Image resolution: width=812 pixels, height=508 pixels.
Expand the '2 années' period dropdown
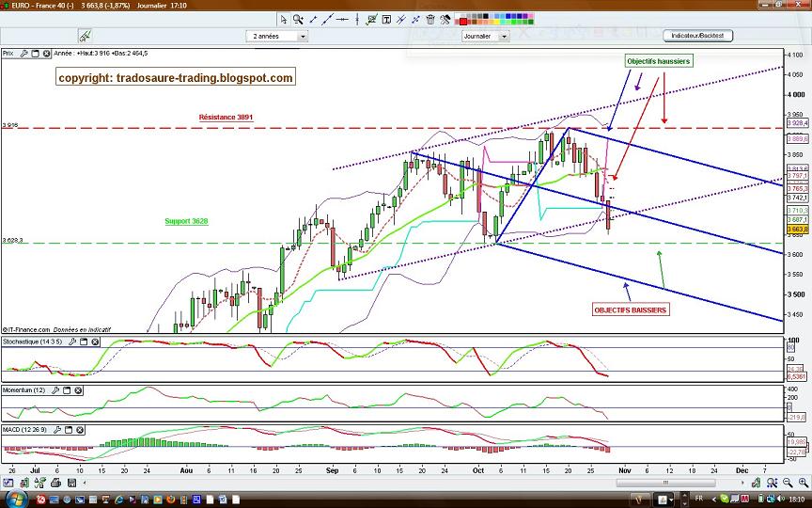304,37
